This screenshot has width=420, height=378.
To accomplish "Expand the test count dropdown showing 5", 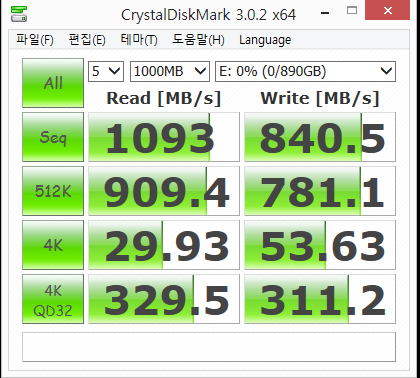I will [x=106, y=71].
